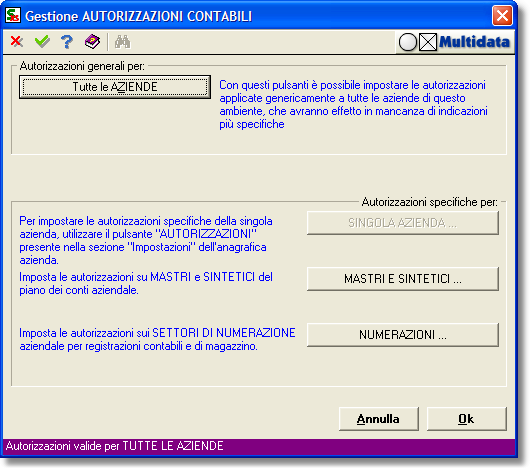Click the red X cancel toolbar icon
This screenshot has width=530, height=470.
click(17, 42)
